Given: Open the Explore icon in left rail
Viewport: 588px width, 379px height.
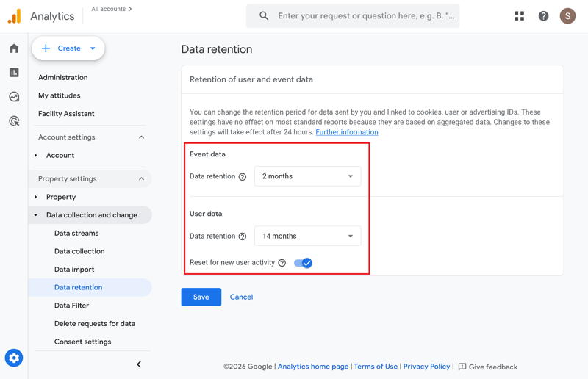Looking at the screenshot, I should [x=14, y=97].
